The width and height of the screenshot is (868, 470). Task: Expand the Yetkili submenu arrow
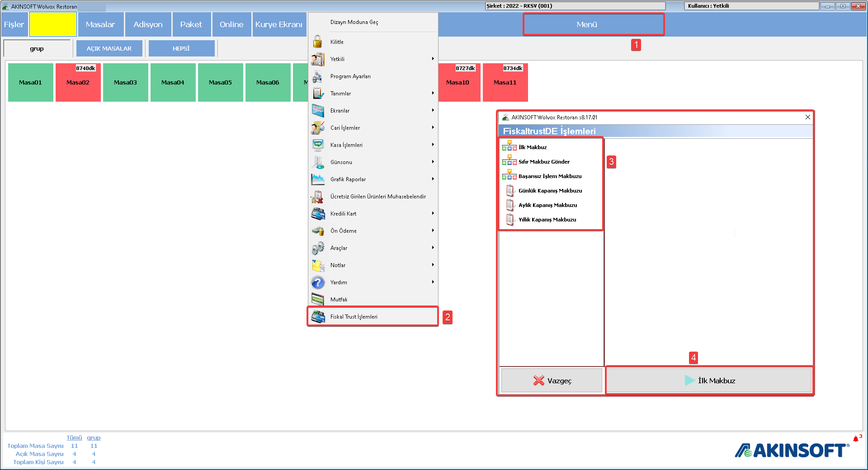433,59
